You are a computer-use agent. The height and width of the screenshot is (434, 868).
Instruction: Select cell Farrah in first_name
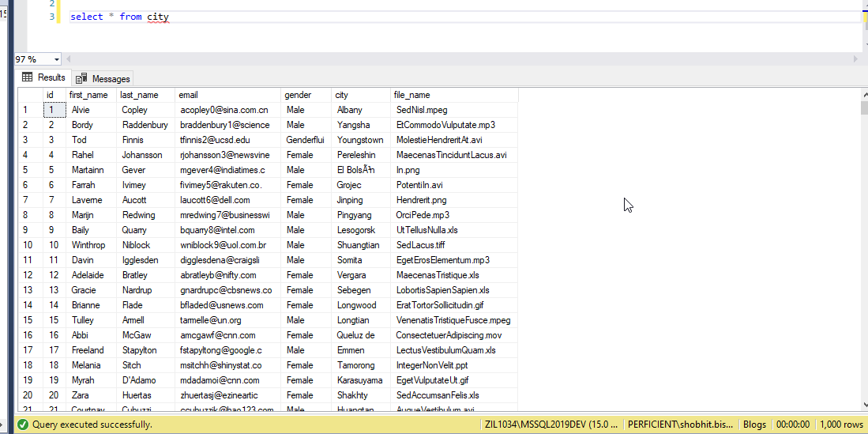[92, 184]
